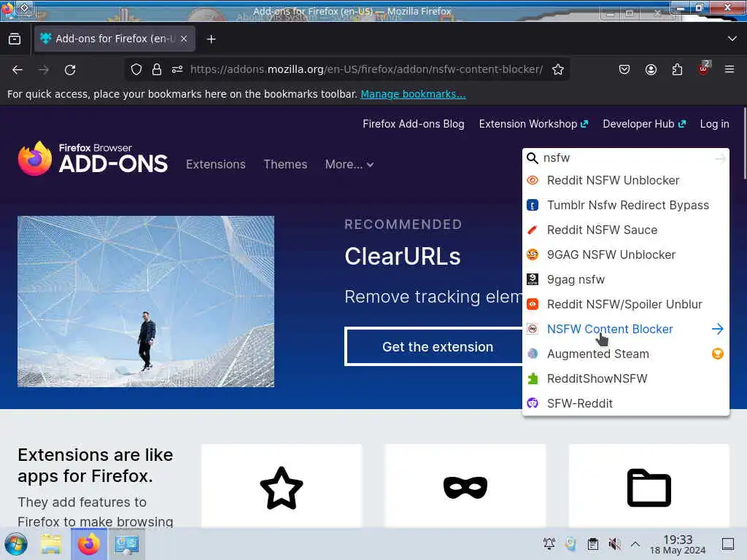This screenshot has height=560, width=747.
Task: Click the system settings taskbar icon
Action: [127, 544]
